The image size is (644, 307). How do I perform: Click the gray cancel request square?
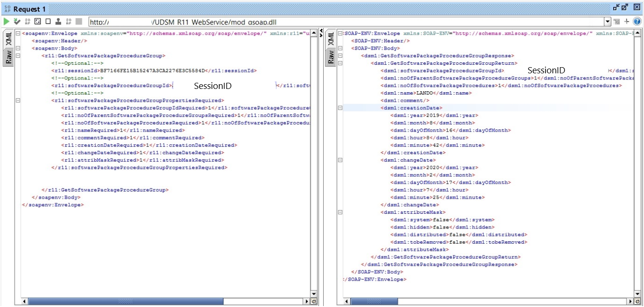click(x=79, y=22)
